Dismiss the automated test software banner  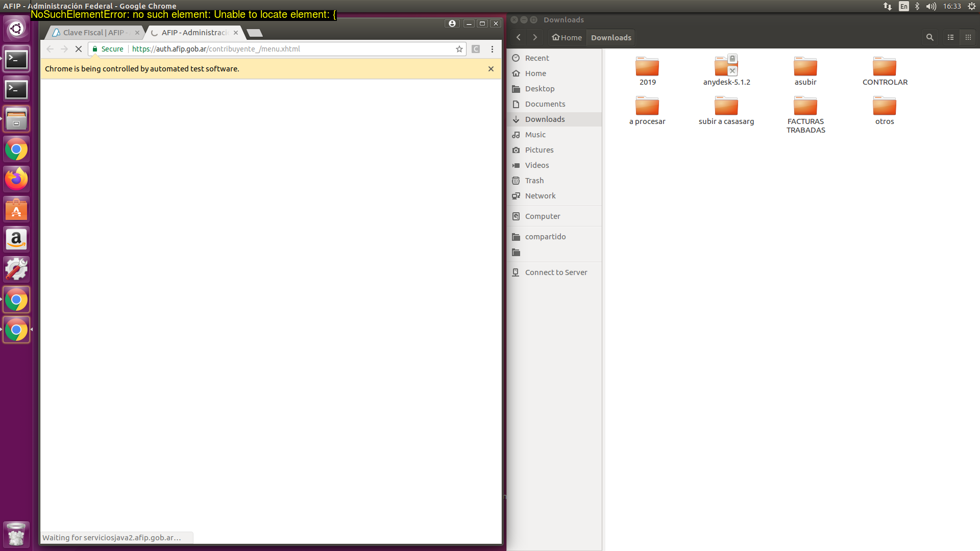click(x=491, y=69)
